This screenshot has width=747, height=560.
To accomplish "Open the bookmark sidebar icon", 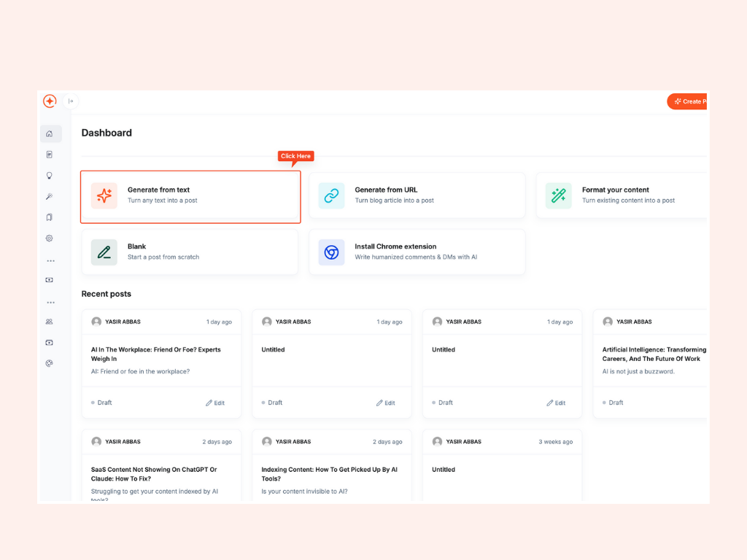I will pos(50,217).
